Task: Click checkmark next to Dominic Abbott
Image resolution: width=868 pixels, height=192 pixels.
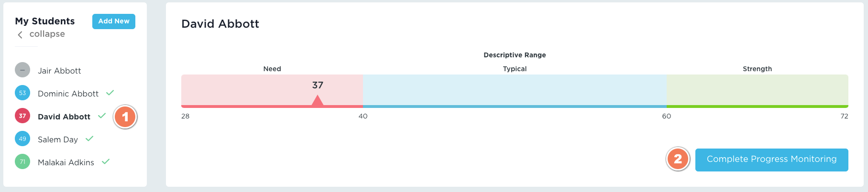Action: point(110,93)
